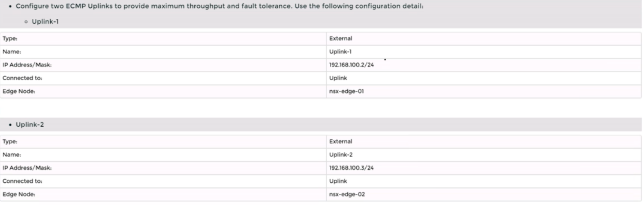Click the 192.168.100.3/24 IP address value
This screenshot has height=205, width=644.
[x=349, y=168]
